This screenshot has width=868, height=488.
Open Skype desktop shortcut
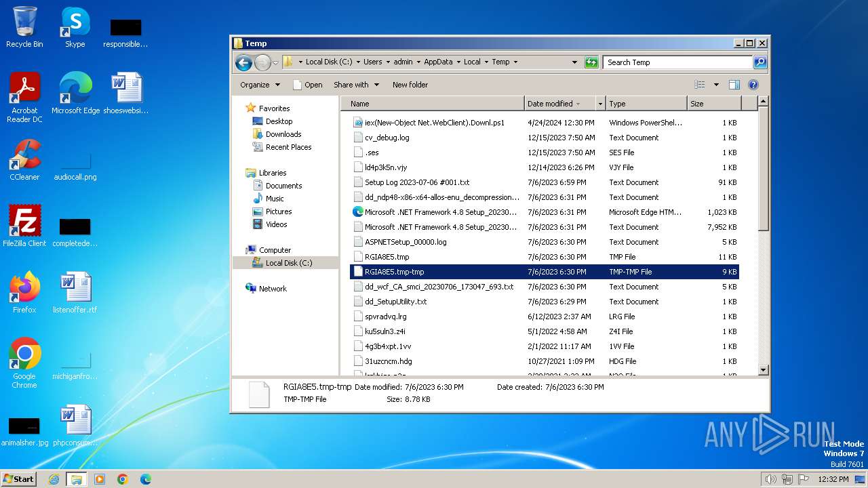pos(75,27)
